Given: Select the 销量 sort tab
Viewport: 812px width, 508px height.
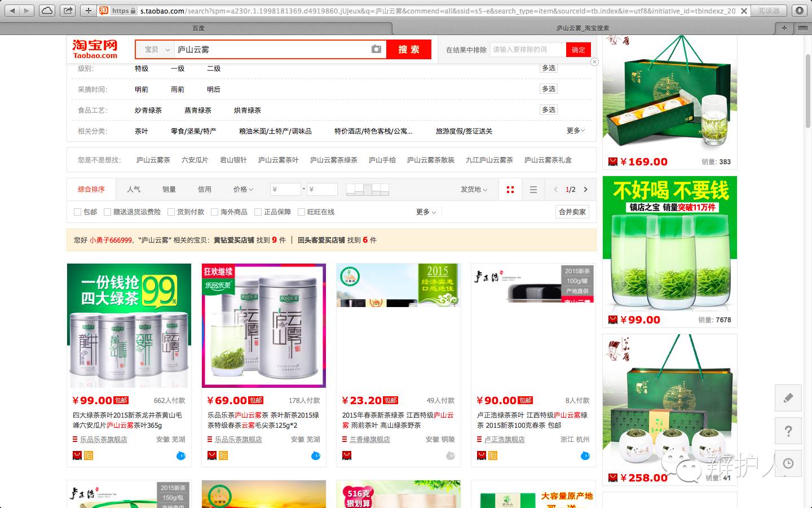Looking at the screenshot, I should 169,190.
